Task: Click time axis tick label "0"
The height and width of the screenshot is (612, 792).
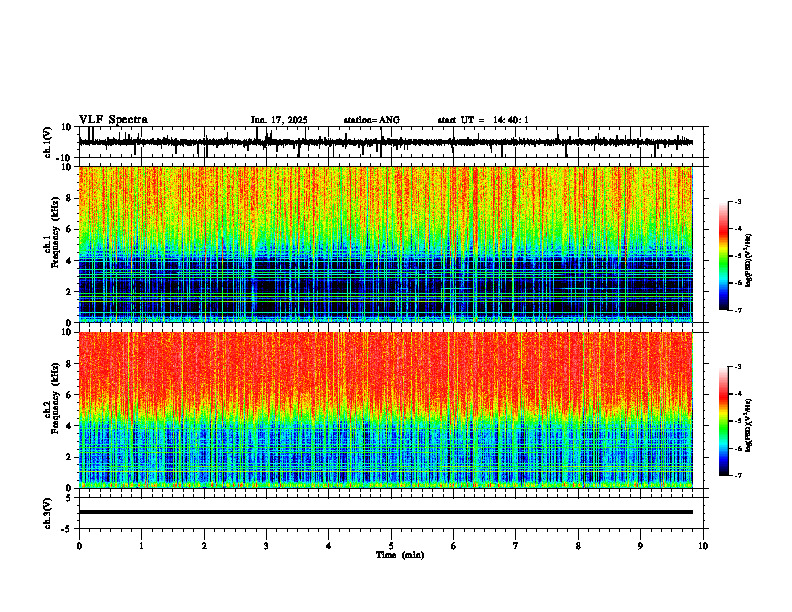Action: (x=79, y=546)
